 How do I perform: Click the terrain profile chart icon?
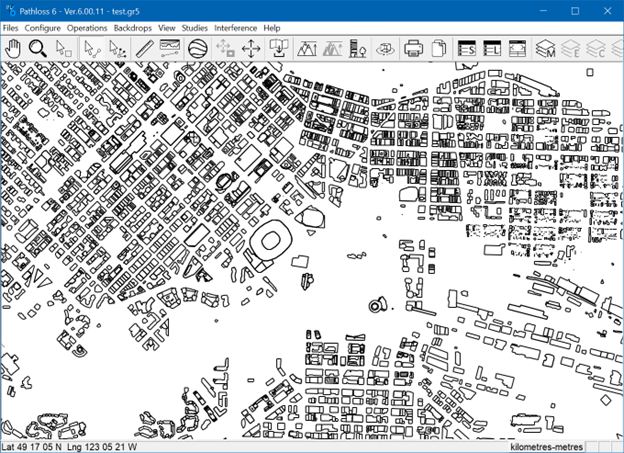click(170, 48)
